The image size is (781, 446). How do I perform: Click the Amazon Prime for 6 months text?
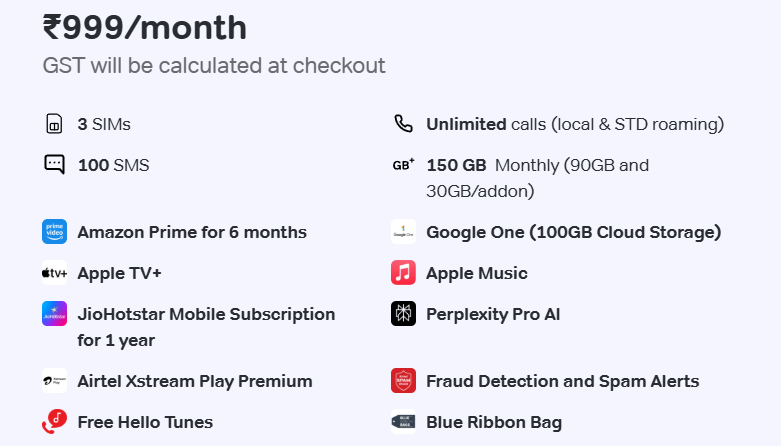pos(192,232)
